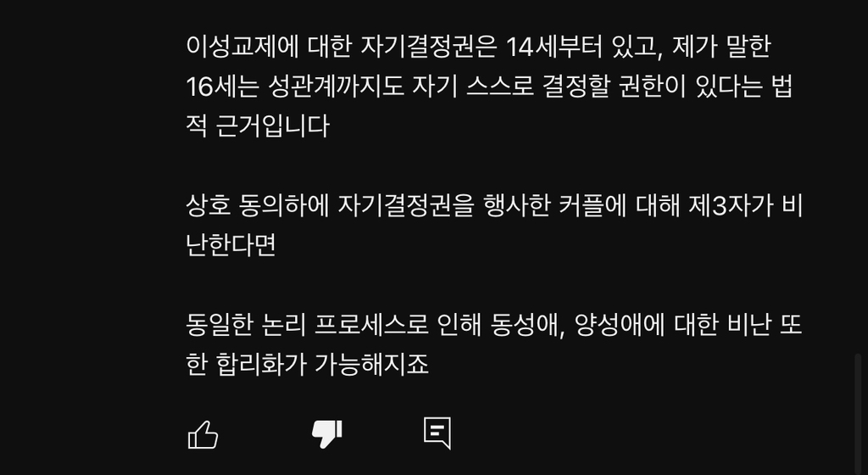Viewport: 868px width, 475px height.
Task: Click the word "가능해지죠" ending the comment
Action: pyautogui.click(x=372, y=365)
